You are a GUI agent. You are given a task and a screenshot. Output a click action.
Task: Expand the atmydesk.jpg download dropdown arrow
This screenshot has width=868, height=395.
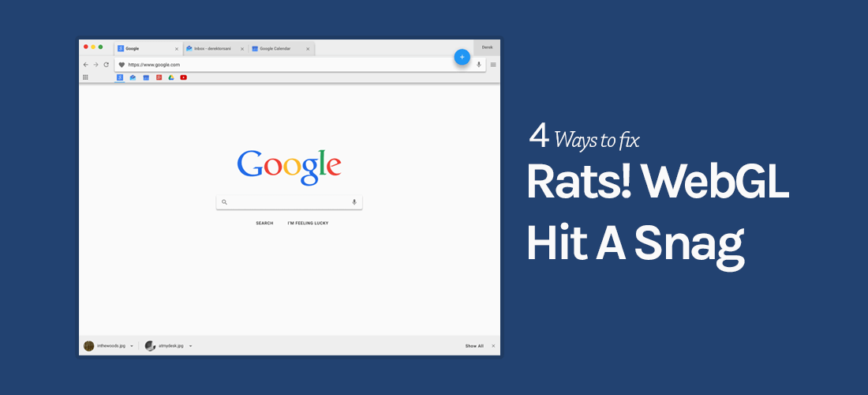(190, 346)
